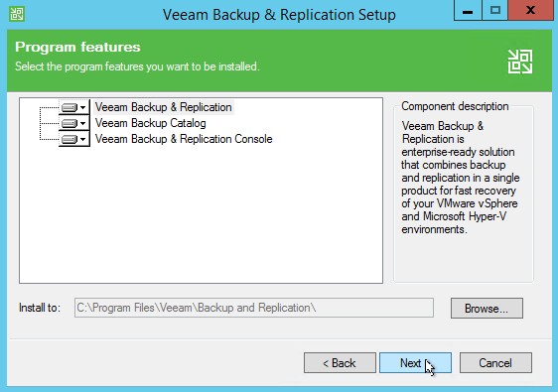The width and height of the screenshot is (558, 392).
Task: Open dropdown arrow for Veeam Backup Catalog
Action: 83,123
